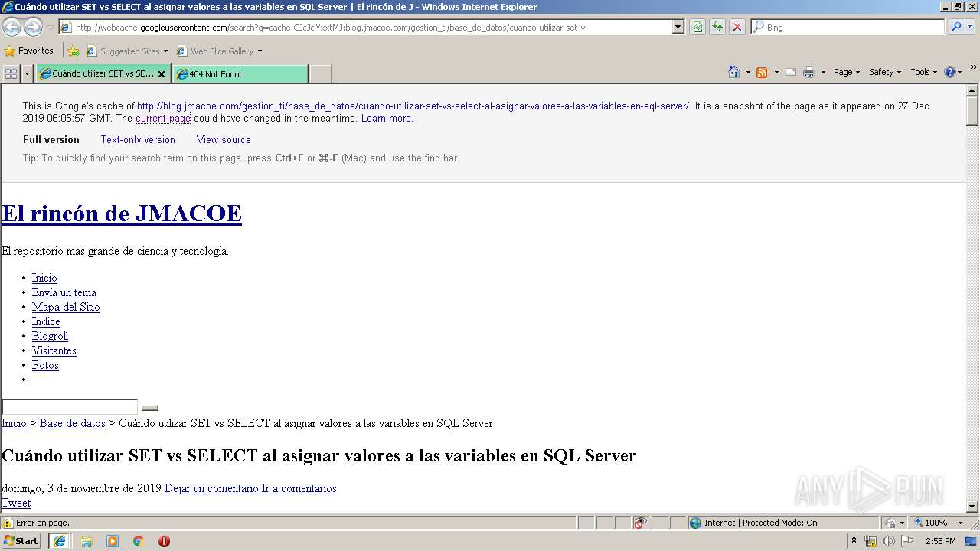Open a new blank tab
The image size is (980, 551).
click(x=320, y=74)
